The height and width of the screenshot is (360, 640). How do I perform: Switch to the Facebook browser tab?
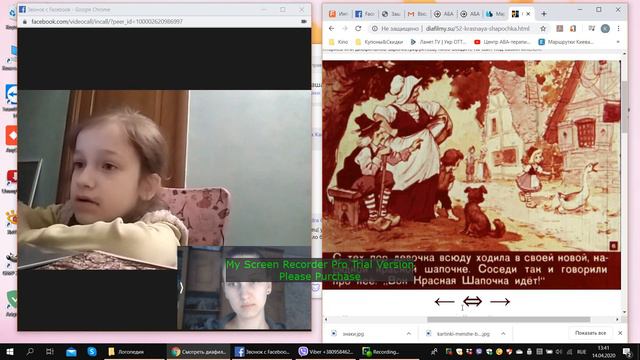[x=364, y=14]
